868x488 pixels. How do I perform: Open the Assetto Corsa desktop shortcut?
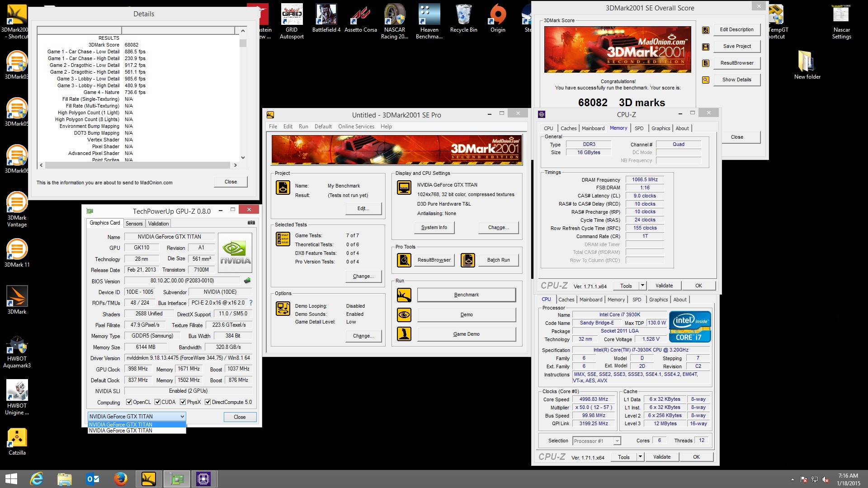(361, 19)
